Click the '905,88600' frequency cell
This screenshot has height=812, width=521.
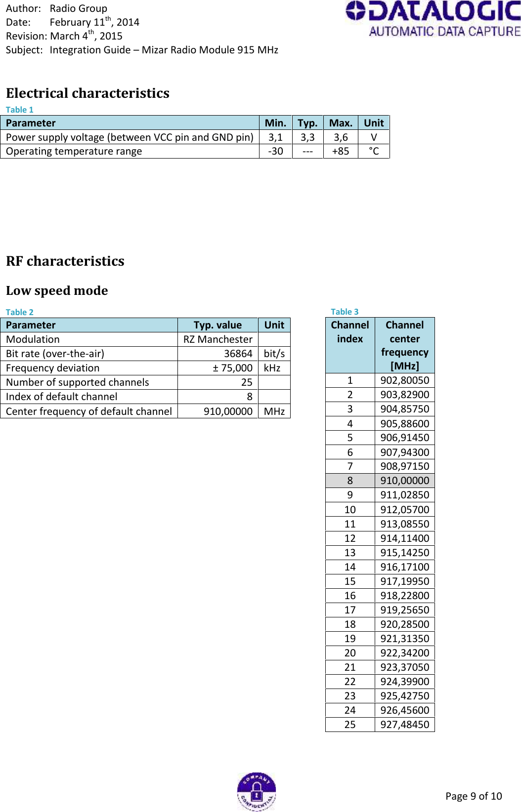point(405,423)
